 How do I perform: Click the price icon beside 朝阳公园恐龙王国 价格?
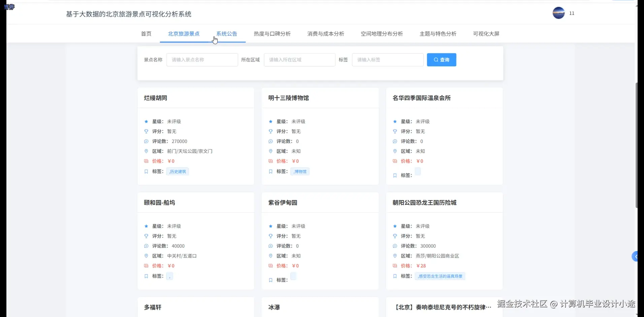[x=395, y=266]
